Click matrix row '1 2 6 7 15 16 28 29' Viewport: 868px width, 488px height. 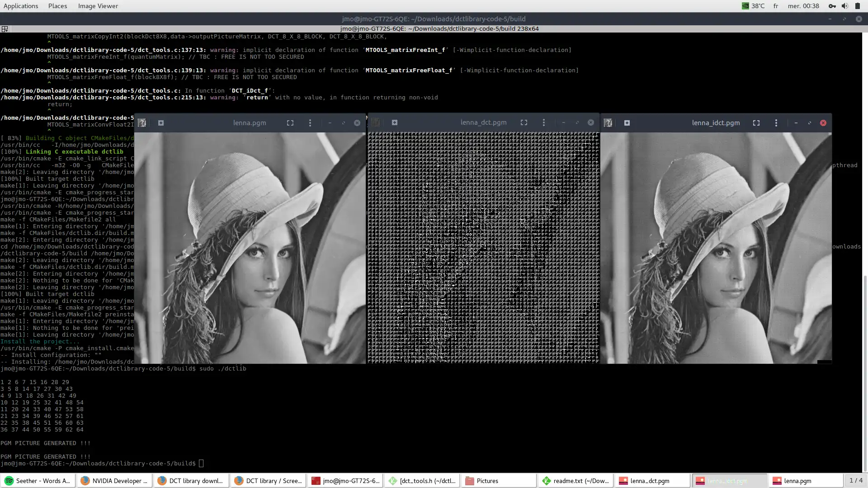pos(35,382)
